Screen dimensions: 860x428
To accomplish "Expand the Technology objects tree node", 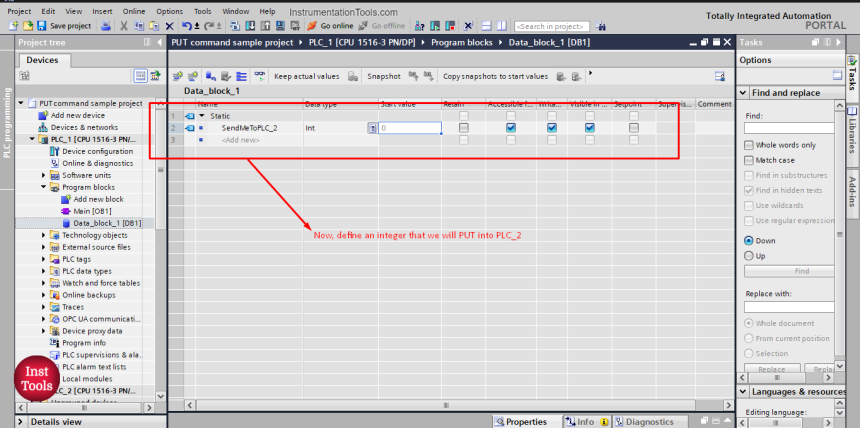I will pos(45,235).
